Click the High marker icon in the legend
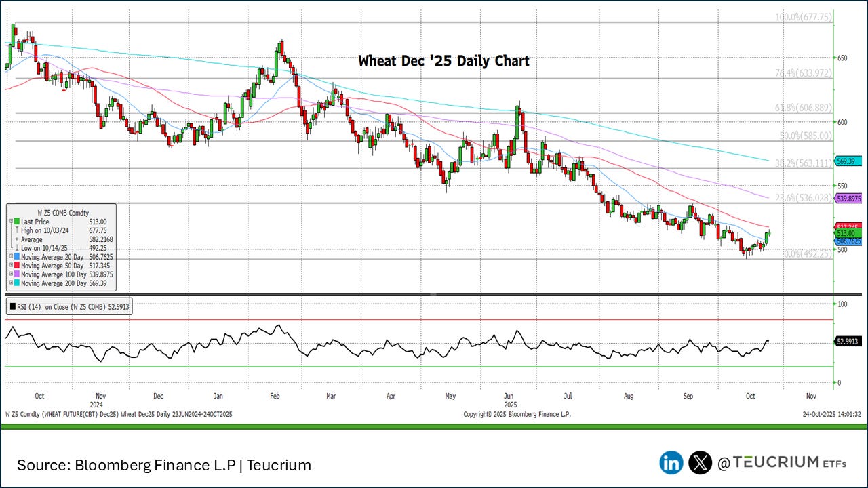 tap(17, 230)
